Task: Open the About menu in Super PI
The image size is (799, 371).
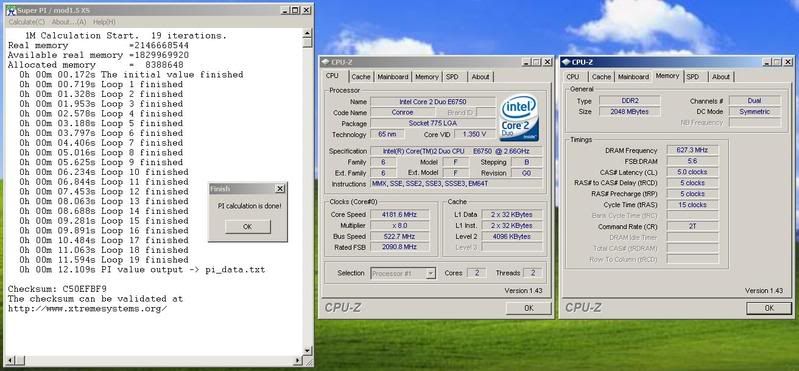Action: 69,22
